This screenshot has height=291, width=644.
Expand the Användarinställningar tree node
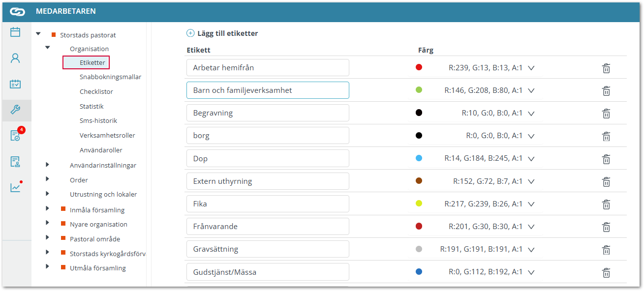pos(48,165)
